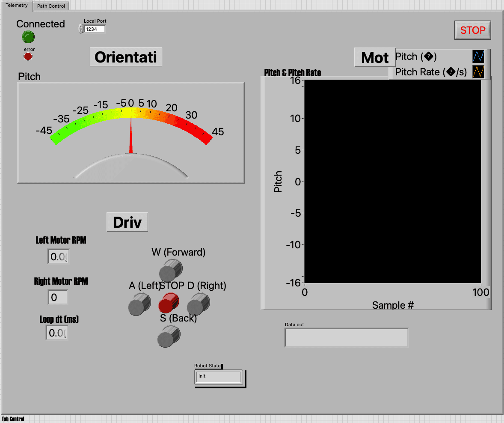Viewport: 504px width, 423px height.
Task: Click the chart's 100 x-axis maximum value
Action: (480, 292)
